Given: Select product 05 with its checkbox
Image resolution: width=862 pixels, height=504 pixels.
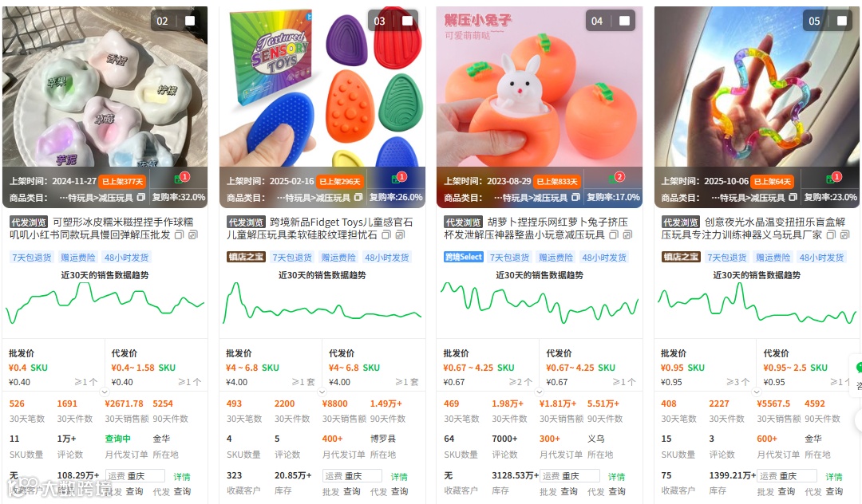Looking at the screenshot, I should (842, 21).
